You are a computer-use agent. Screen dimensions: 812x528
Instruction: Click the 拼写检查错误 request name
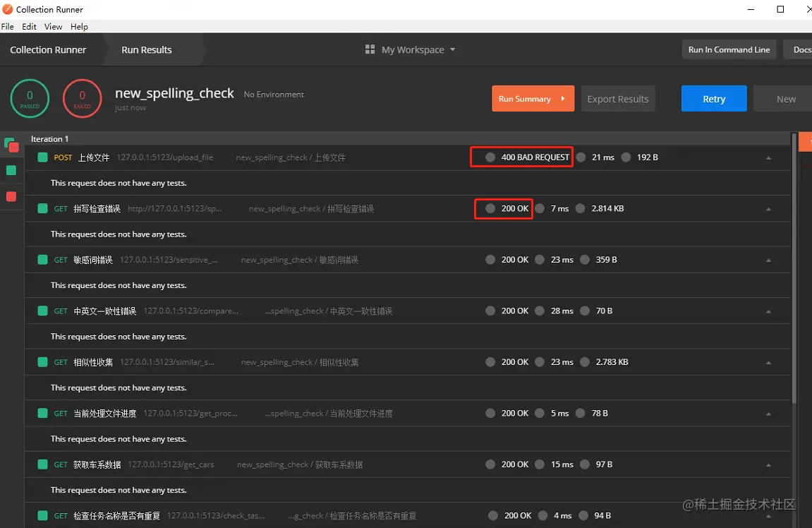[x=97, y=208]
